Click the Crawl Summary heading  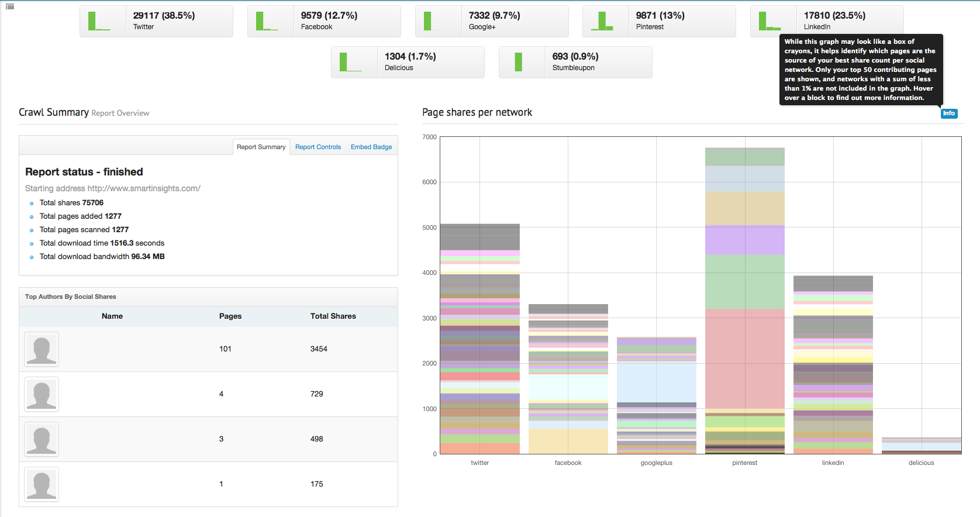click(x=54, y=112)
